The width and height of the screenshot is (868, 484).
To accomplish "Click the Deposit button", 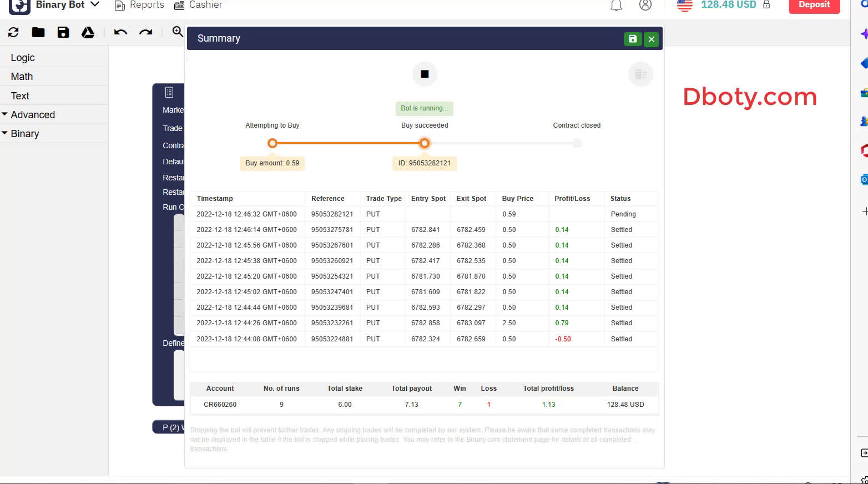I will (814, 6).
